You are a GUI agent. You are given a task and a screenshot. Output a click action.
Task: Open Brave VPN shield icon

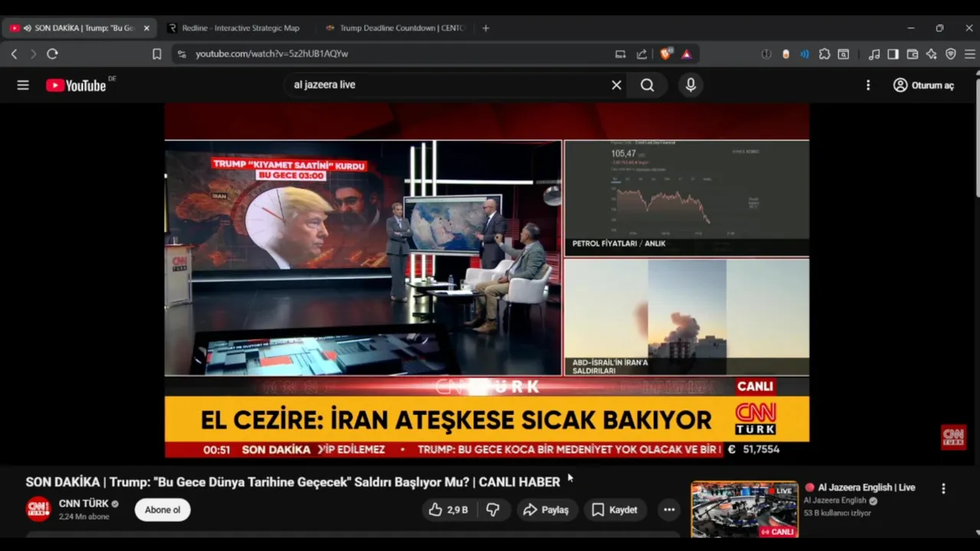click(x=951, y=54)
